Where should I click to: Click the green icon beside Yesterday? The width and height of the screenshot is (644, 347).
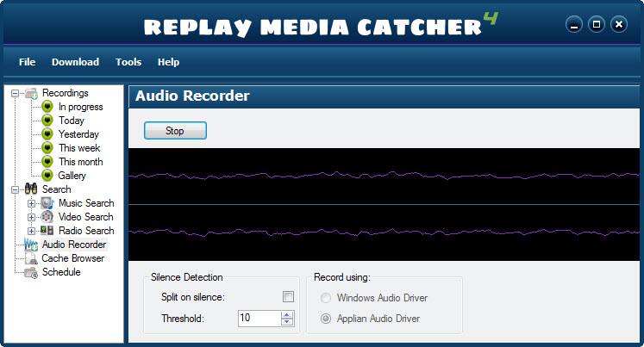pos(47,134)
